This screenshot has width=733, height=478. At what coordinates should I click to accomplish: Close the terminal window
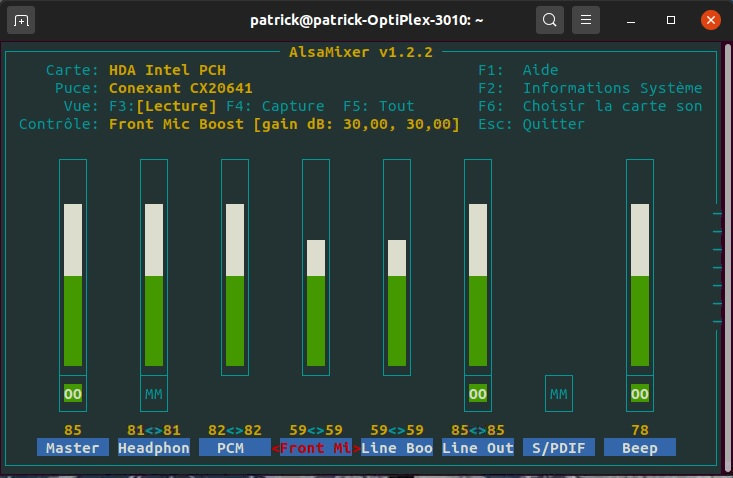(x=711, y=20)
